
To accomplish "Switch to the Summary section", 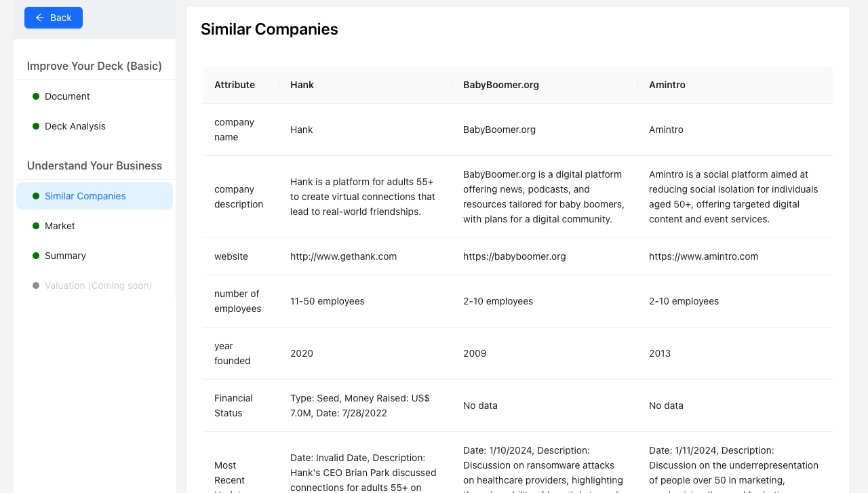I will coord(65,256).
